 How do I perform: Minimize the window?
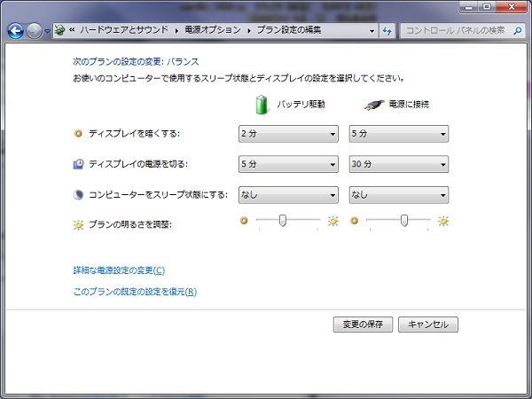tap(470, 7)
